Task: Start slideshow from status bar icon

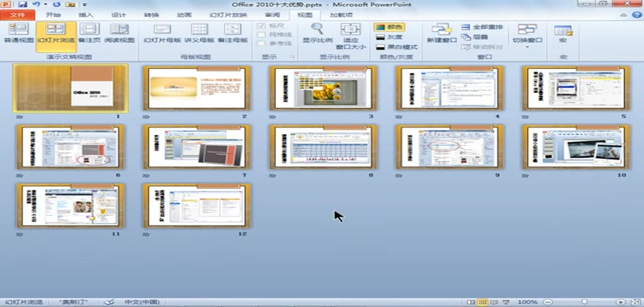Action: coord(506,302)
